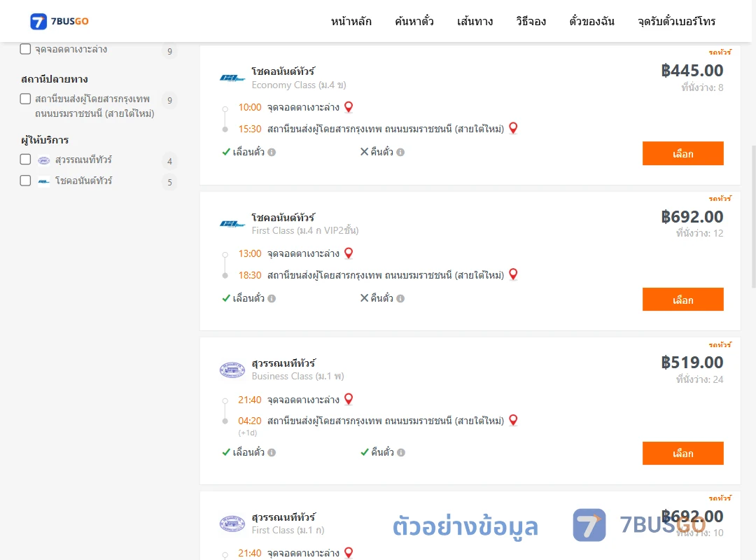Tick the โชคอนันต์ทัวร์ operator checkbox
The image size is (756, 560).
26,181
